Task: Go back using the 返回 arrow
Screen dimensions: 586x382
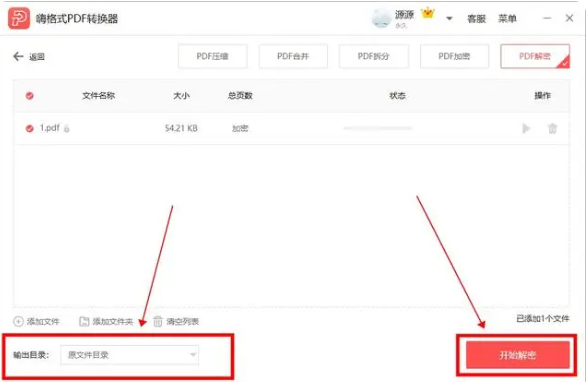Action: click(18, 56)
